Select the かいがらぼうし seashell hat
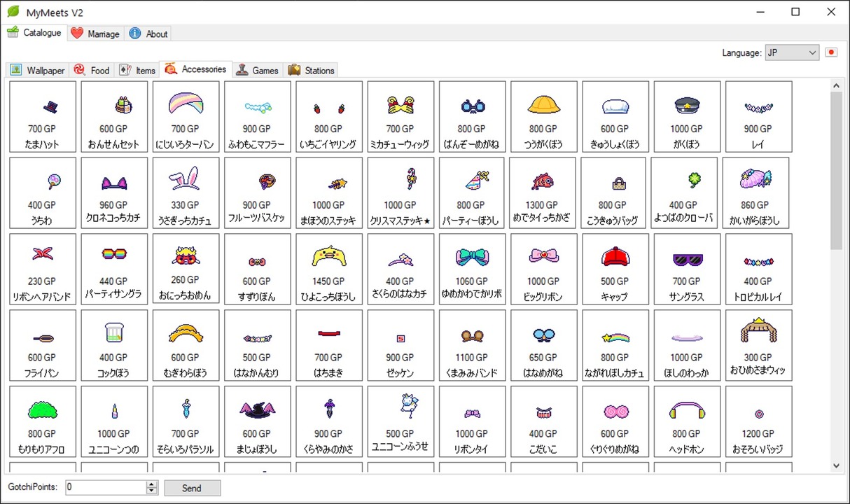Image resolution: width=850 pixels, height=504 pixels. pyautogui.click(x=755, y=192)
